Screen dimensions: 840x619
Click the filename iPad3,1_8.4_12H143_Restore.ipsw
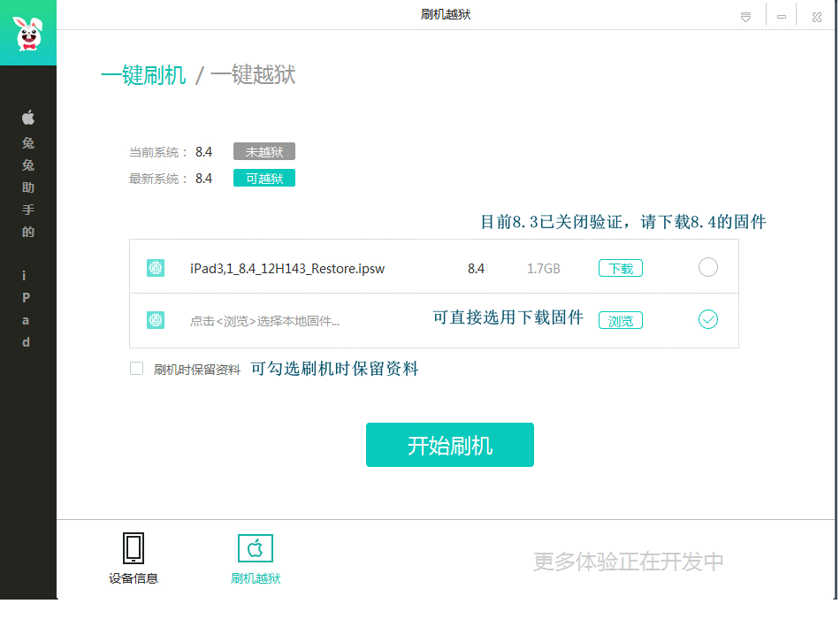(287, 267)
